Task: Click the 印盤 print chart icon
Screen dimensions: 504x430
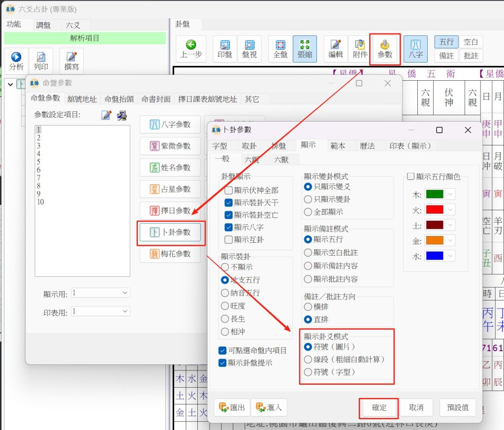Action: pyautogui.click(x=225, y=49)
